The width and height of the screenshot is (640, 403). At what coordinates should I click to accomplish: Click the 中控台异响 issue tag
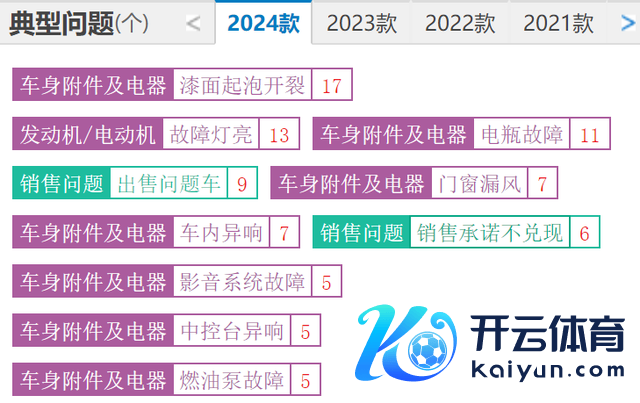click(x=232, y=331)
